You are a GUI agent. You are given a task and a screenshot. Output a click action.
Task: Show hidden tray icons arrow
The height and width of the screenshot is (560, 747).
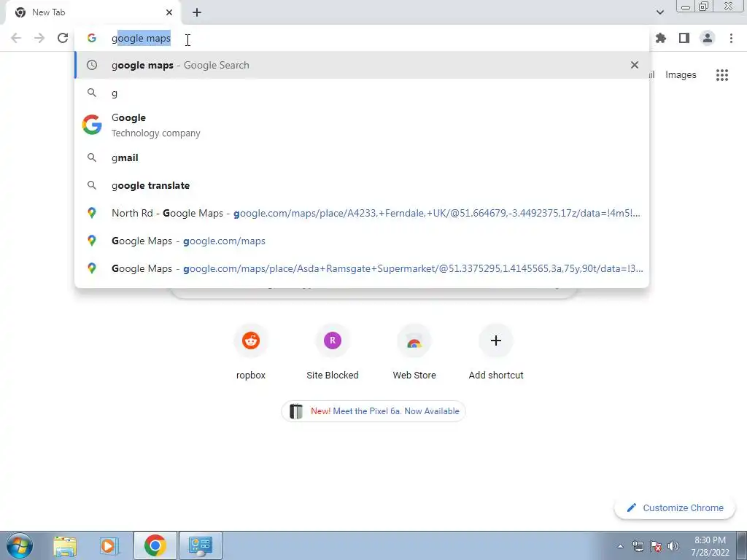pyautogui.click(x=620, y=546)
